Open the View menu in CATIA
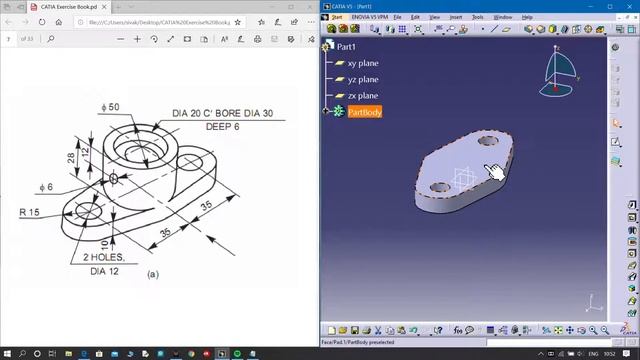640x360 pixels. click(435, 17)
